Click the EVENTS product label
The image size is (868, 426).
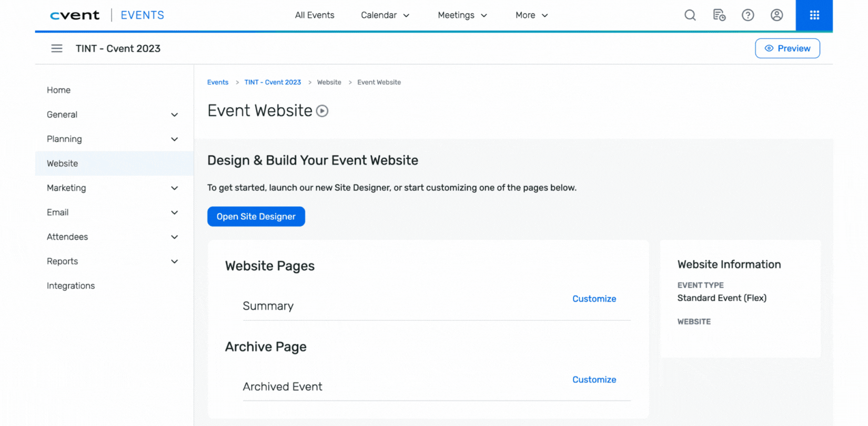(143, 15)
